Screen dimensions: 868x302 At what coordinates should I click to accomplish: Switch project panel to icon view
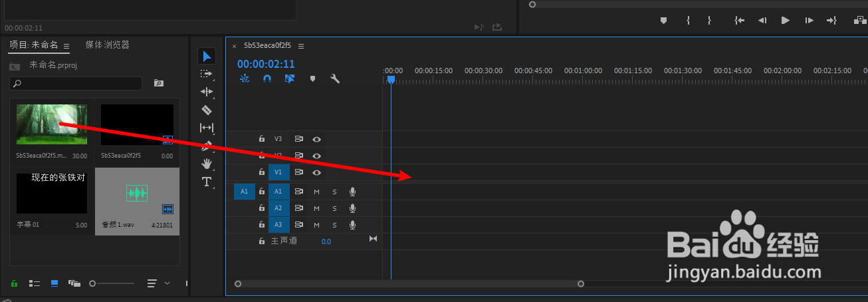pyautogui.click(x=54, y=283)
